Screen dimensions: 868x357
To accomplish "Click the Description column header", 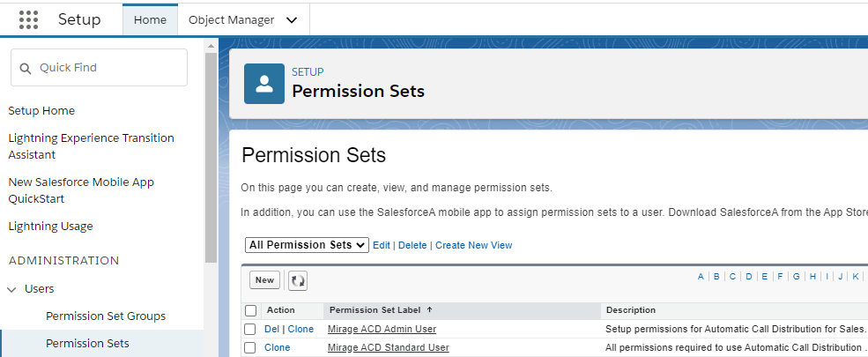I will click(x=631, y=310).
